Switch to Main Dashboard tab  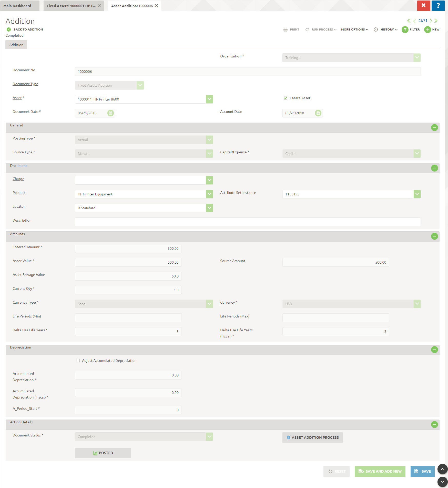[x=17, y=6]
